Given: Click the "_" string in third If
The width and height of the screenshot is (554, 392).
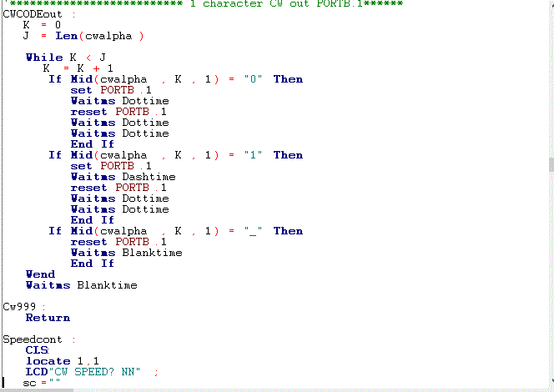Looking at the screenshot, I should pyautogui.click(x=253, y=231).
